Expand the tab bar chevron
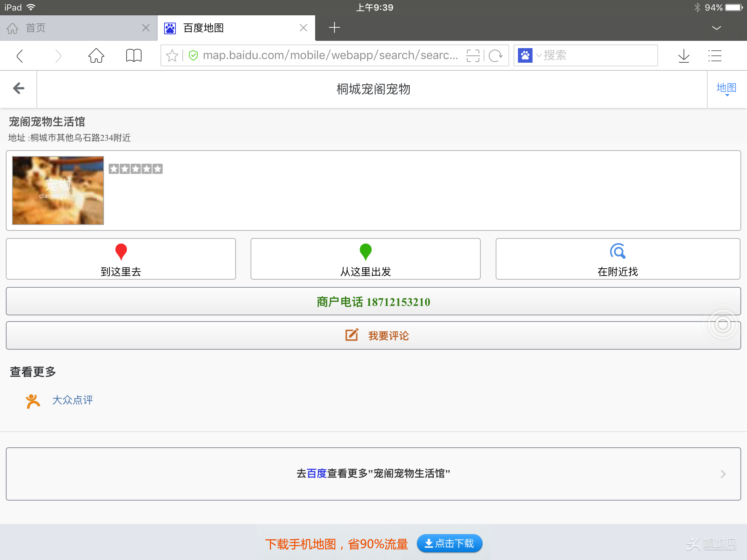The image size is (747, 560). [x=716, y=28]
